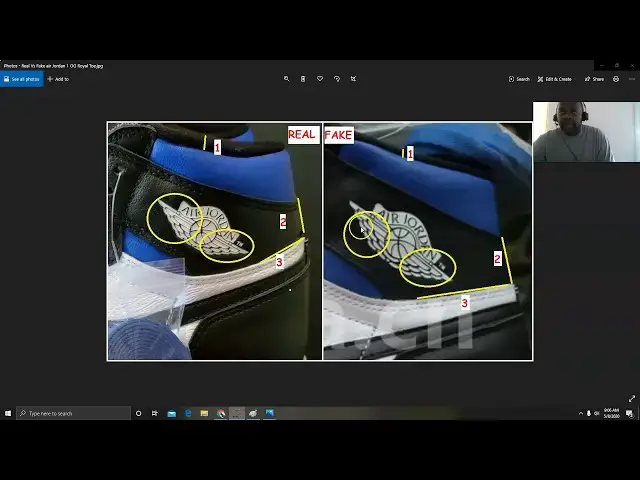Click the full screen expand arrows icon

tap(631, 399)
